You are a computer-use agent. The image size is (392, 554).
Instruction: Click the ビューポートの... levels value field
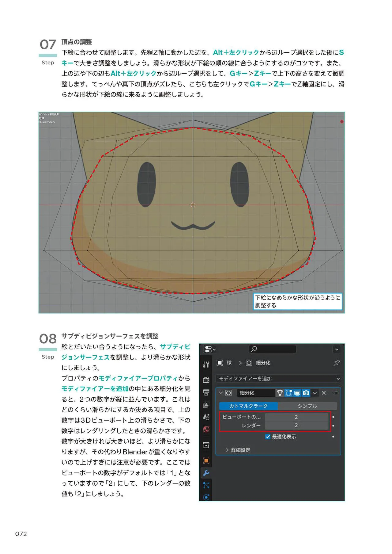[x=296, y=417]
